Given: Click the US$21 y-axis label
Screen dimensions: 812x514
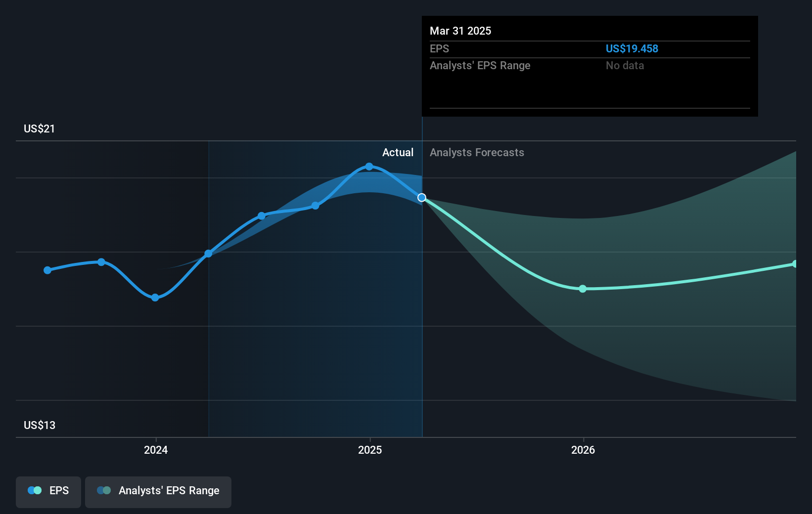Looking at the screenshot, I should [40, 128].
